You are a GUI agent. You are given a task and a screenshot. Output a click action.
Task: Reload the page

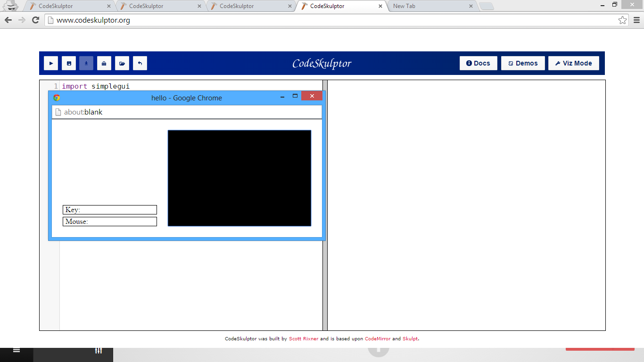coord(35,20)
